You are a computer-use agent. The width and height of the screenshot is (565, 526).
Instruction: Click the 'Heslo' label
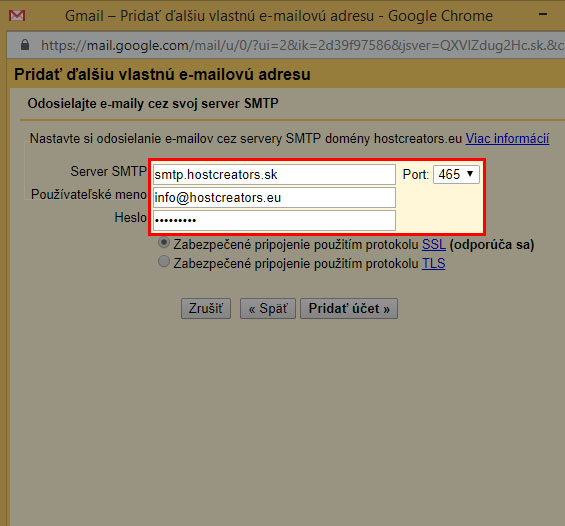(130, 217)
